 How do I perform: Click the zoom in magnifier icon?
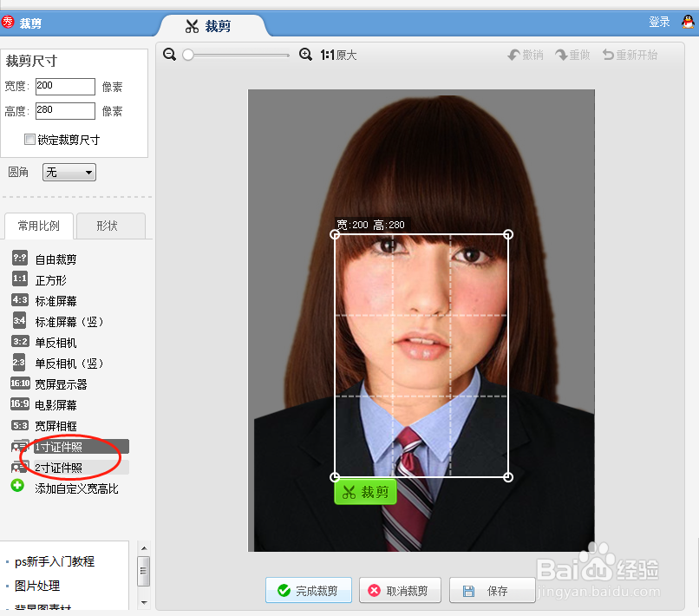305,55
